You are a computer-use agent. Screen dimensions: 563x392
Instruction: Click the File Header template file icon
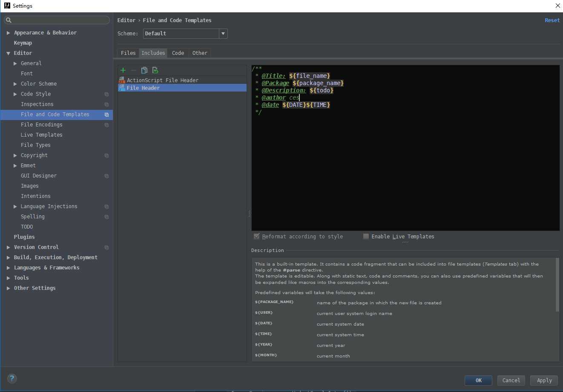tap(122, 88)
